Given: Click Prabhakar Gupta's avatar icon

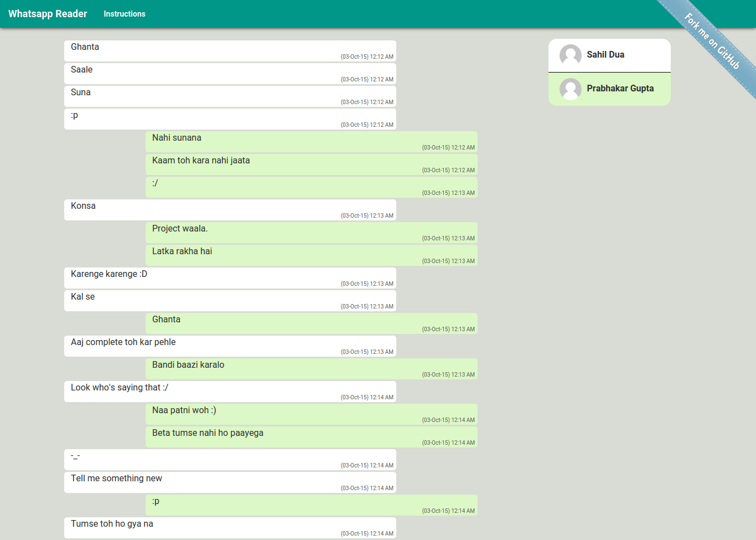Looking at the screenshot, I should (570, 89).
